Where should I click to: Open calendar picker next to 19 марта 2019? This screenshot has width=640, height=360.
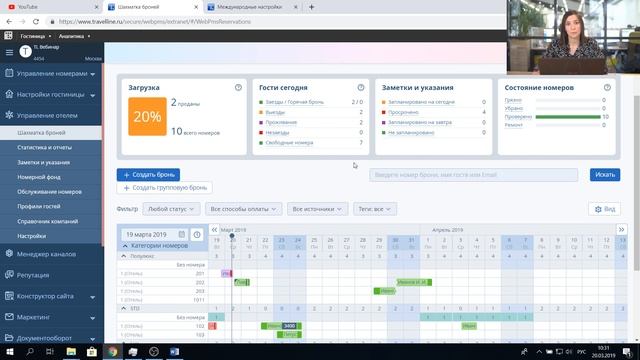point(182,234)
